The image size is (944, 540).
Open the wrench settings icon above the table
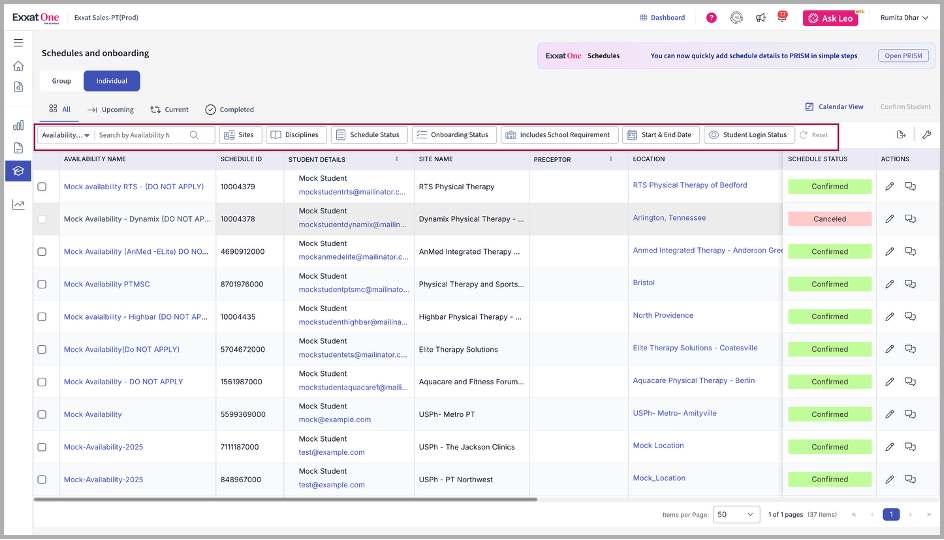[926, 135]
